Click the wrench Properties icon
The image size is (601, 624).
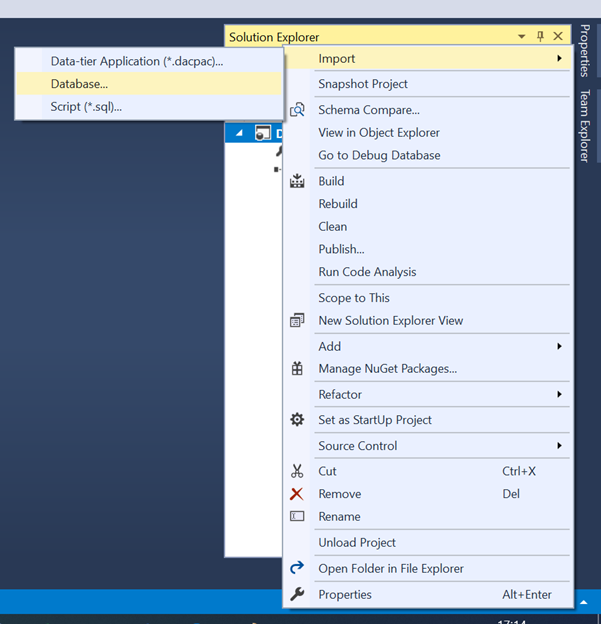[x=297, y=595]
